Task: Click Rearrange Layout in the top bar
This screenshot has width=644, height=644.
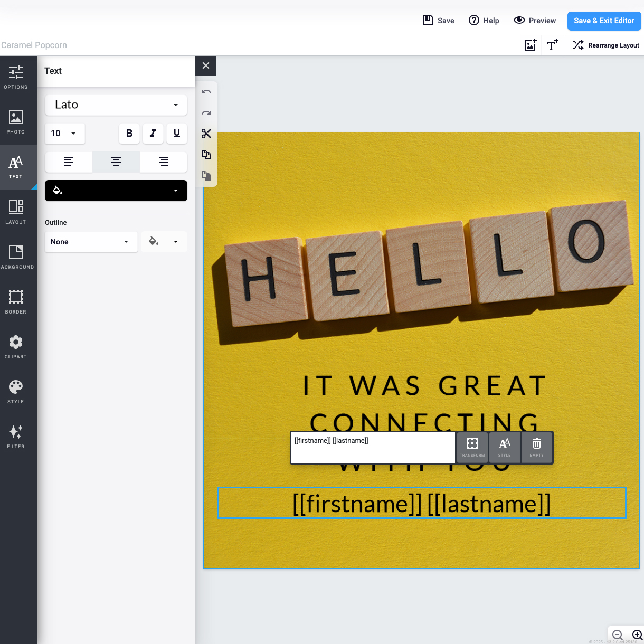Action: tap(605, 45)
